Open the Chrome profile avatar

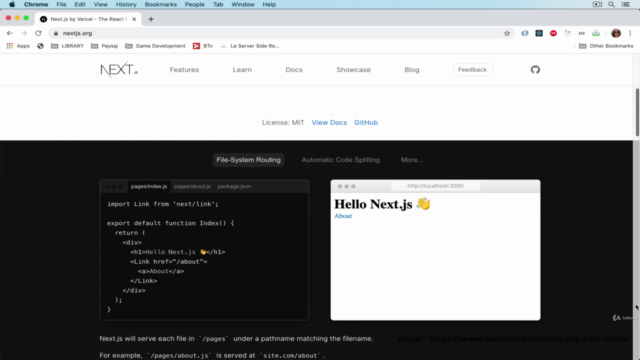pyautogui.click(x=616, y=33)
